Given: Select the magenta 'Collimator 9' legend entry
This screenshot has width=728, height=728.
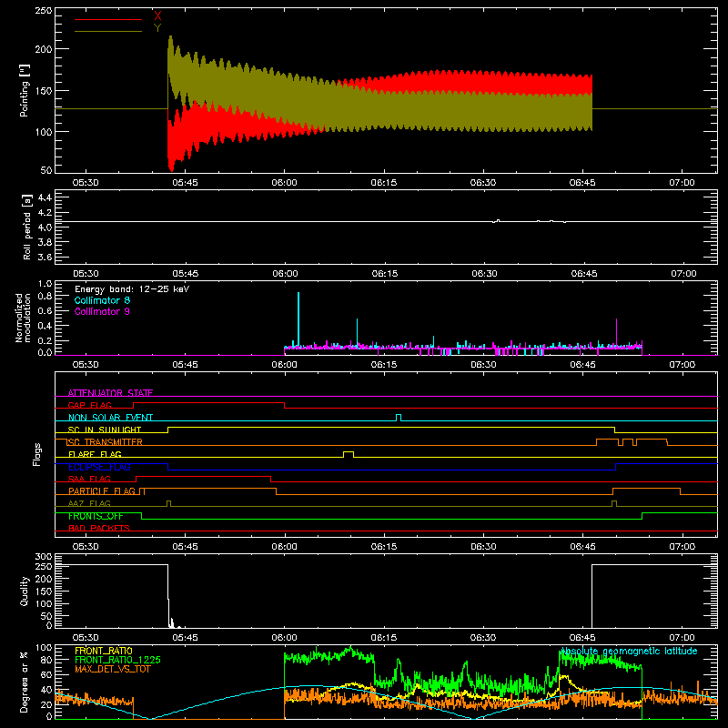Looking at the screenshot, I should coord(102,311).
